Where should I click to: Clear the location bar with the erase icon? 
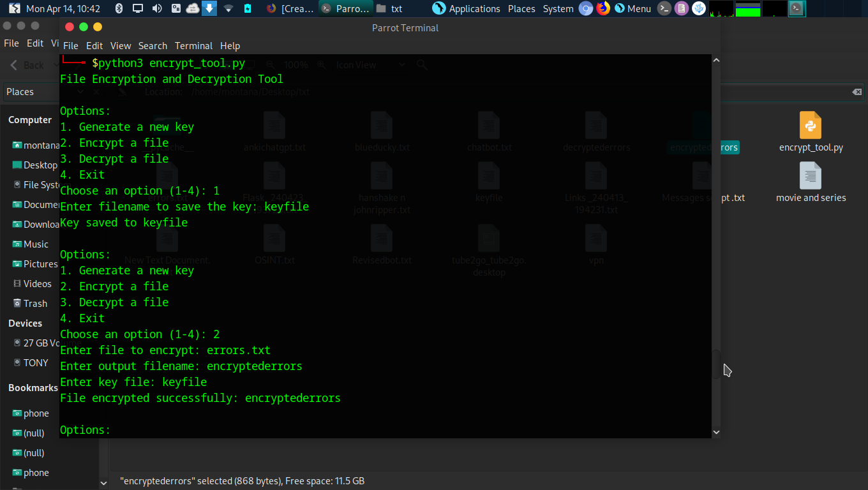pos(857,92)
